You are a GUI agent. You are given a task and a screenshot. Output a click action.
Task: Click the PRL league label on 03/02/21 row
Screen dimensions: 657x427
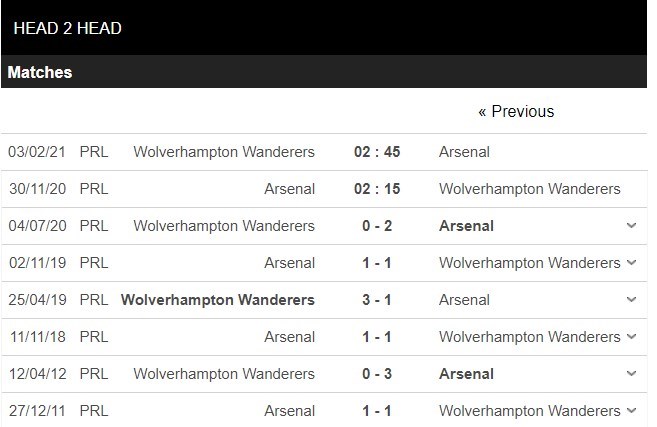tap(93, 152)
